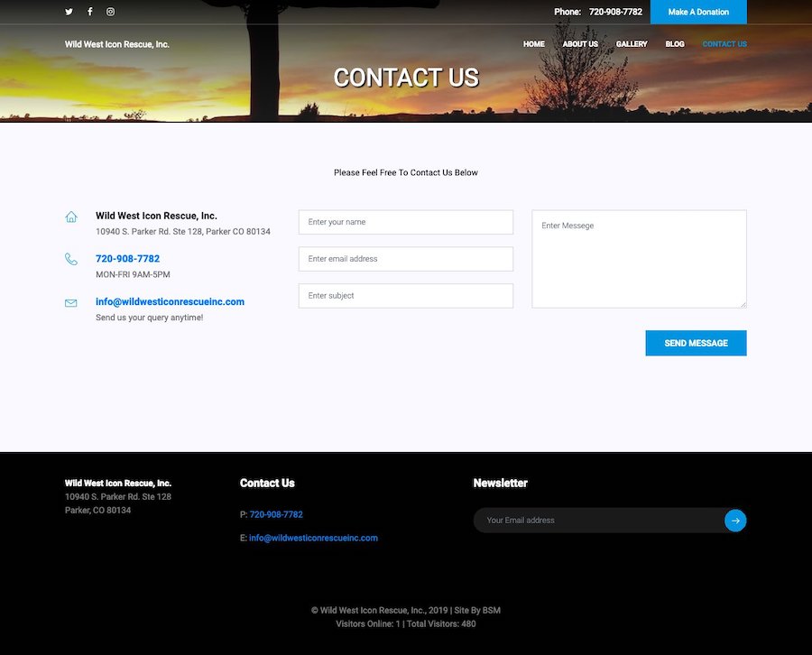Click the blue 720-908-7782 beside the form

coord(127,258)
